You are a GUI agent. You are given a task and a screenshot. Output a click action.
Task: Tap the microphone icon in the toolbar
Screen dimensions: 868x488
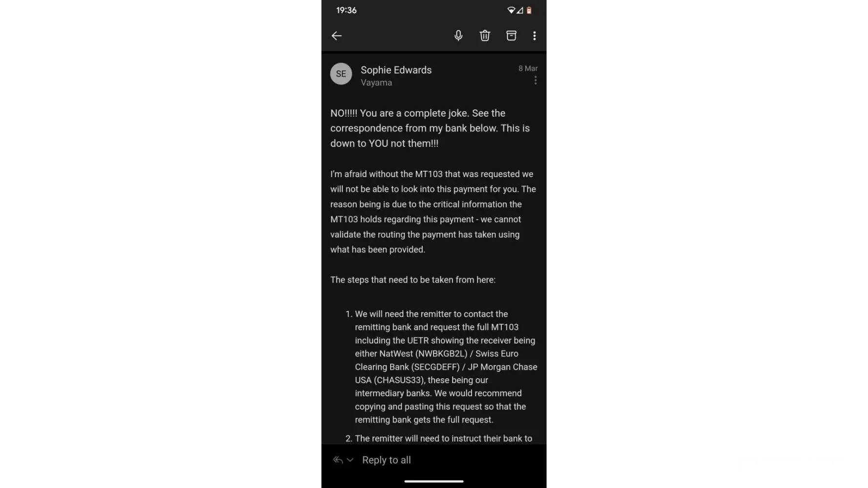(458, 36)
